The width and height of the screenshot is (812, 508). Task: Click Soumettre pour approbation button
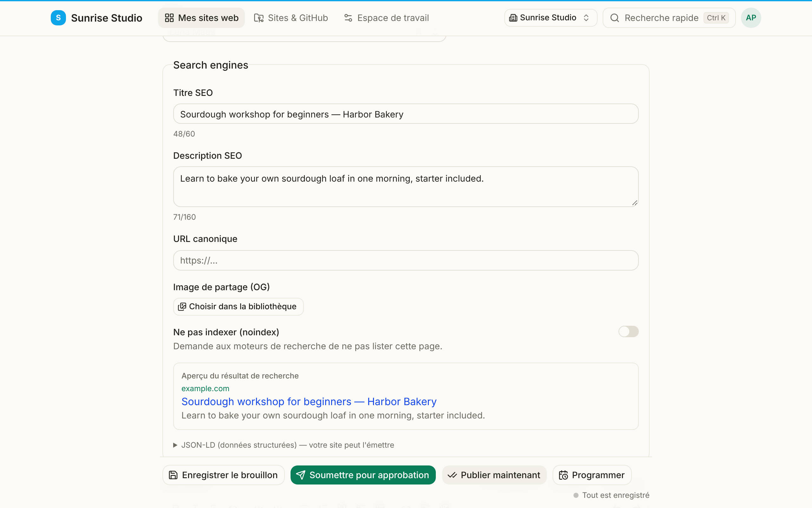pyautogui.click(x=363, y=475)
